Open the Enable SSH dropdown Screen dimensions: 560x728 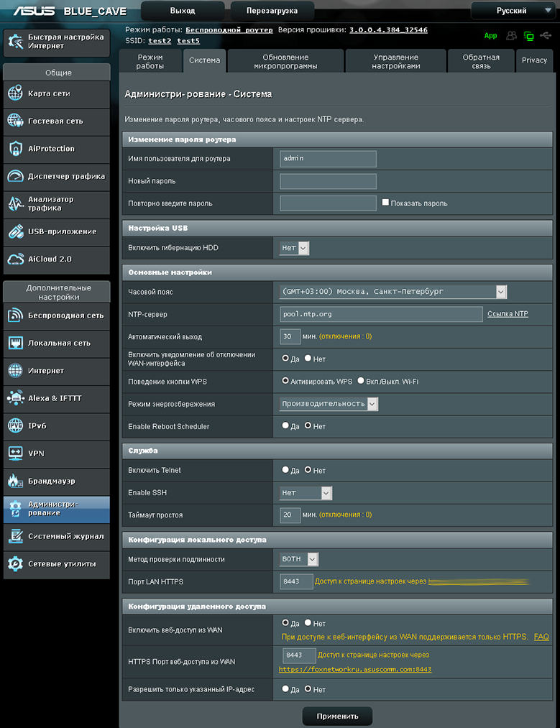[306, 493]
